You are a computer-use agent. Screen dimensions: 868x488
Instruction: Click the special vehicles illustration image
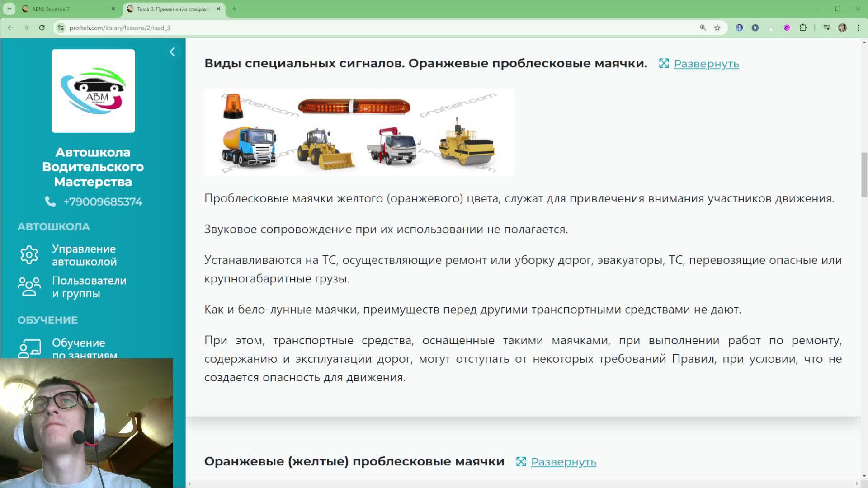(359, 132)
